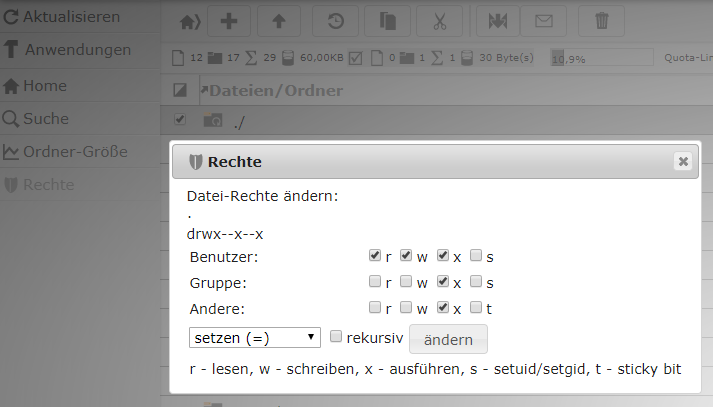
Task: Click the scissors cut toolbar icon
Action: click(439, 20)
